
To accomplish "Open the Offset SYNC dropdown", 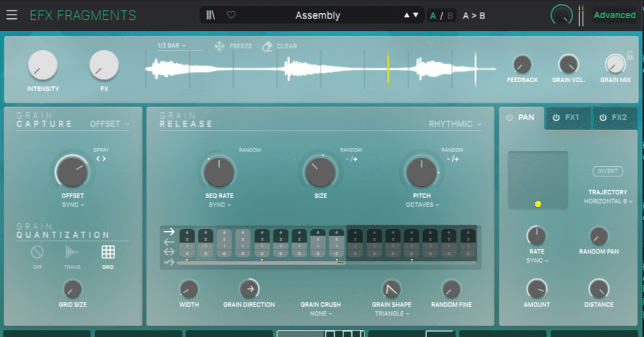I will point(73,205).
